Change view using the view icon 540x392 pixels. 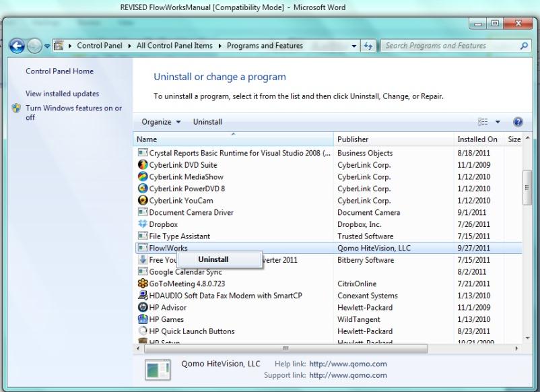click(x=483, y=122)
